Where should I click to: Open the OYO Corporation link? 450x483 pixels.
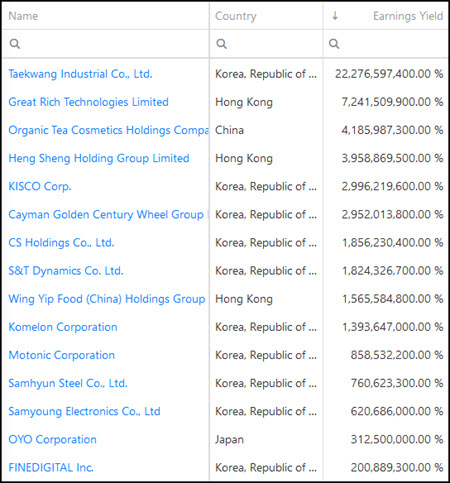(x=53, y=439)
